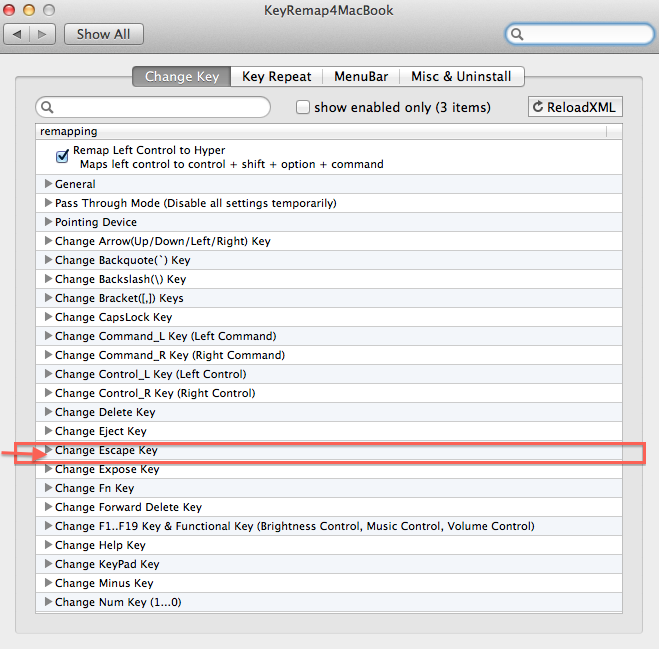Enable the show enabled only checkbox
The width and height of the screenshot is (659, 649).
coord(303,107)
